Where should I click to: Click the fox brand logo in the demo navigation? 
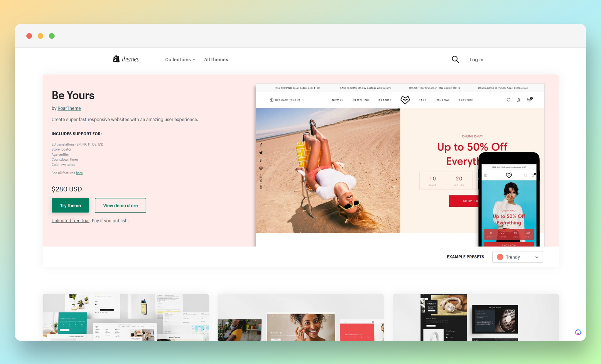point(405,100)
